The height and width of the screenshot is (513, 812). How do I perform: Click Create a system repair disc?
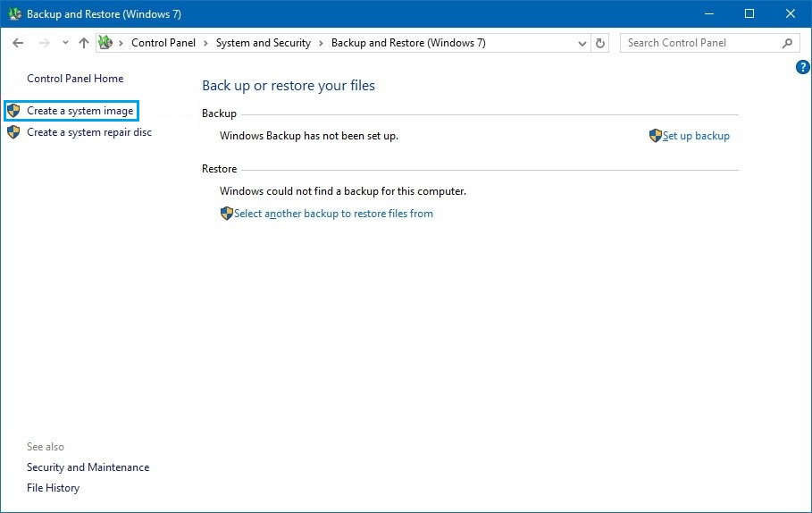click(89, 132)
